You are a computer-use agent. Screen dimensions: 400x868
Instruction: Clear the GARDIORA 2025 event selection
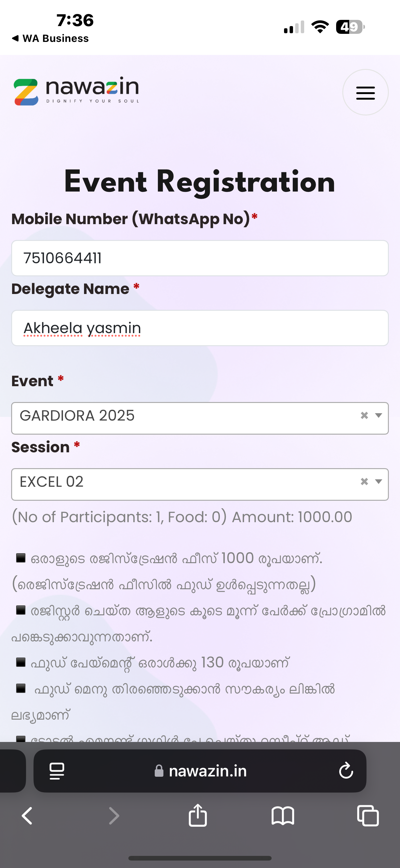(x=364, y=415)
